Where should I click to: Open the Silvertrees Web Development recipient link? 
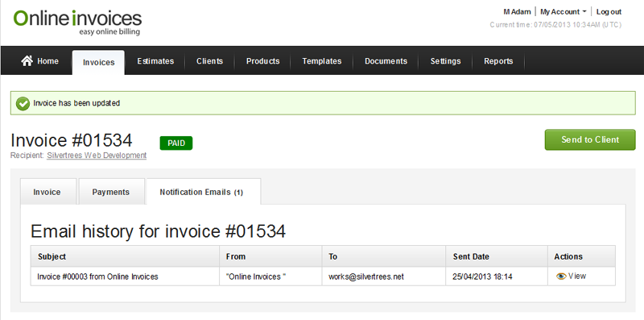pos(97,156)
